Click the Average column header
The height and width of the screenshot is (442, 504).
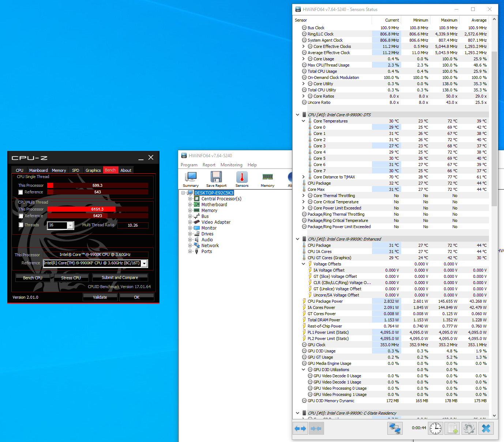(x=474, y=20)
